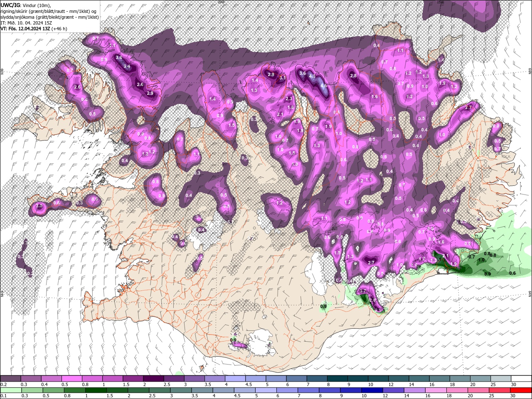Click the '(+46 h)' forecast offset text
The height and width of the screenshot is (399, 532).
[x=59, y=29]
